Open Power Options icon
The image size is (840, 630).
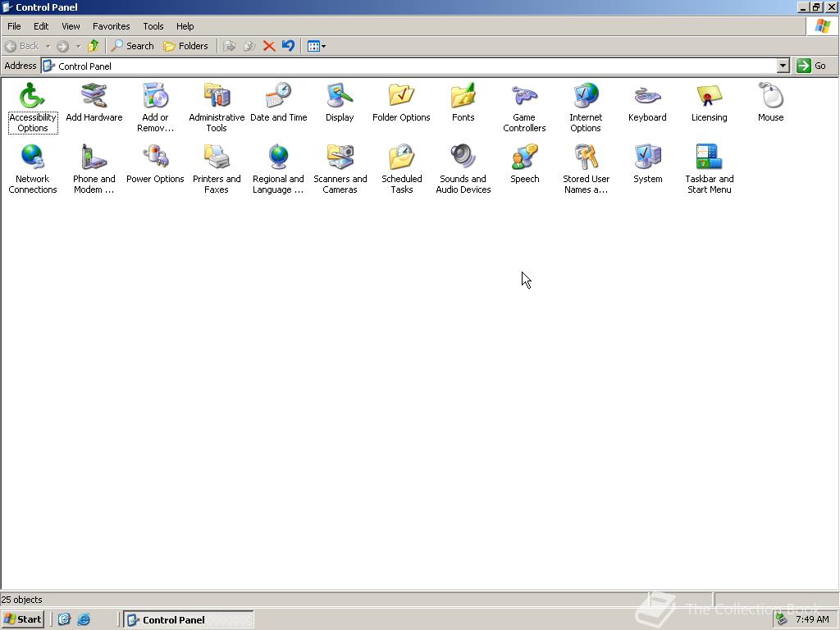[x=155, y=164]
